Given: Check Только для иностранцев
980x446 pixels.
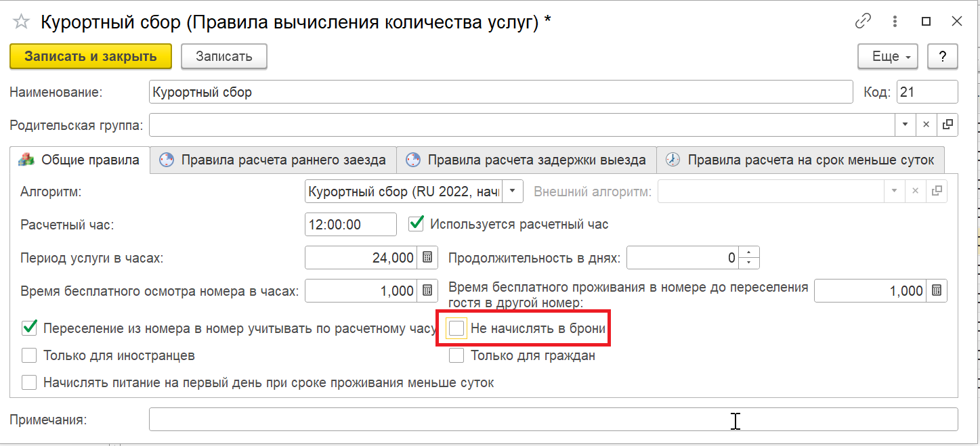Looking at the screenshot, I should tap(29, 355).
